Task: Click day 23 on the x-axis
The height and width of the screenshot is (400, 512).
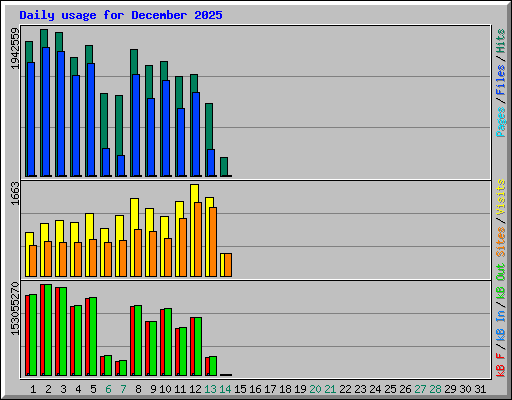Action: coord(360,389)
